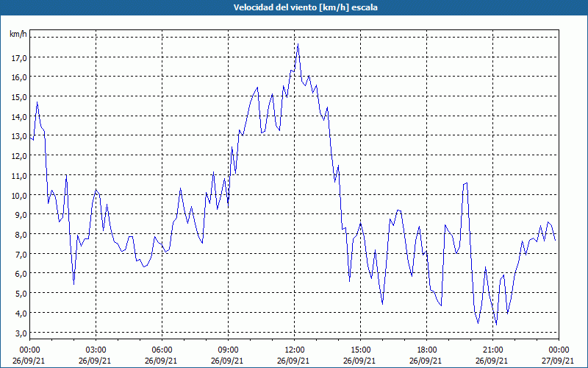
Task: Click the '00:00' time label dated 27/09/21
Action: (559, 350)
